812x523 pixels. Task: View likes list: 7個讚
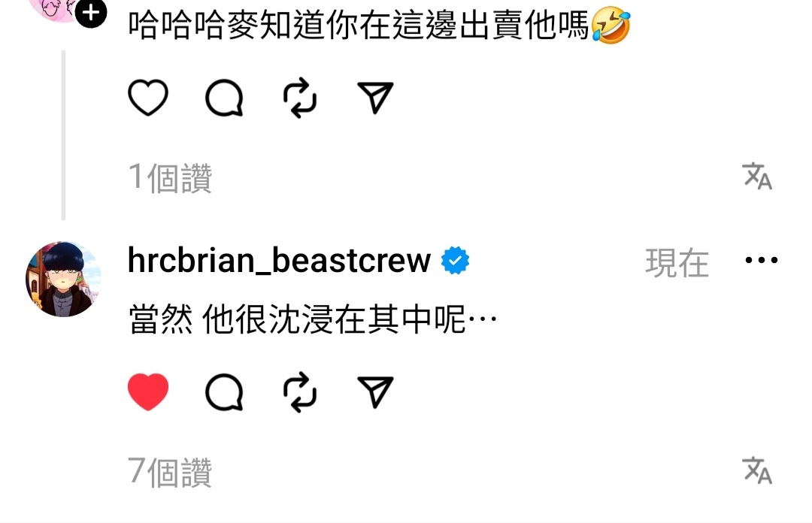pos(170,472)
